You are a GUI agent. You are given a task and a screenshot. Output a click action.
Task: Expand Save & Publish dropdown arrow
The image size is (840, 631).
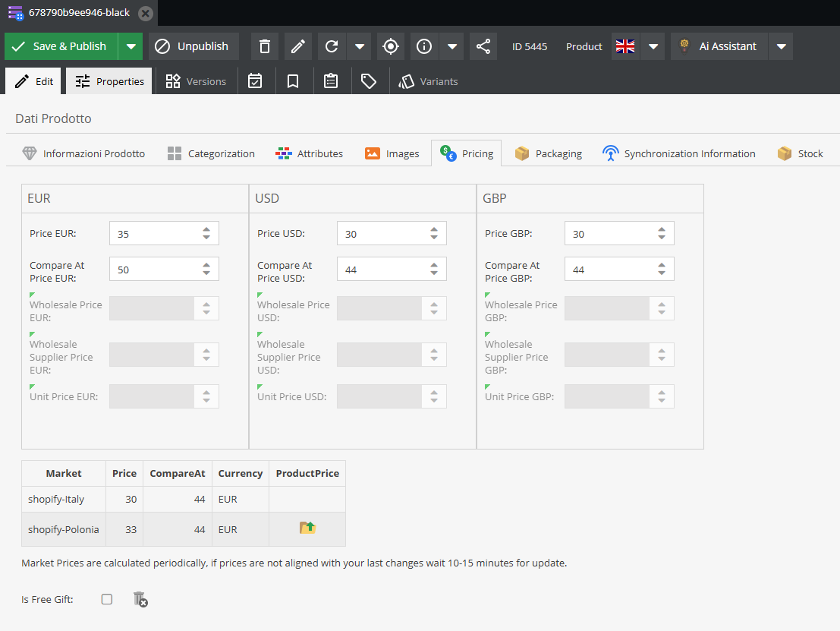131,46
